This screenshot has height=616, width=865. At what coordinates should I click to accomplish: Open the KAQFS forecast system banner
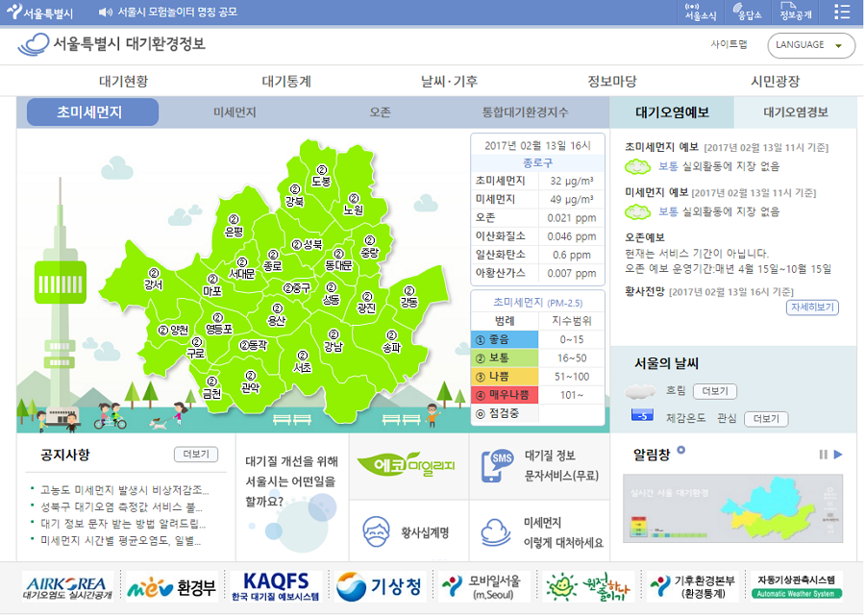[276, 587]
